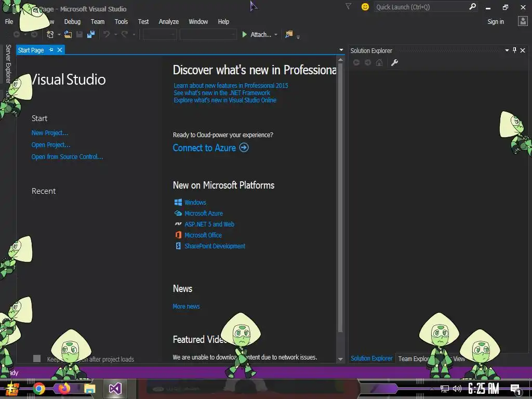Click the arrow circle next to Connect to Azure
The image size is (532, 399).
coord(244,148)
